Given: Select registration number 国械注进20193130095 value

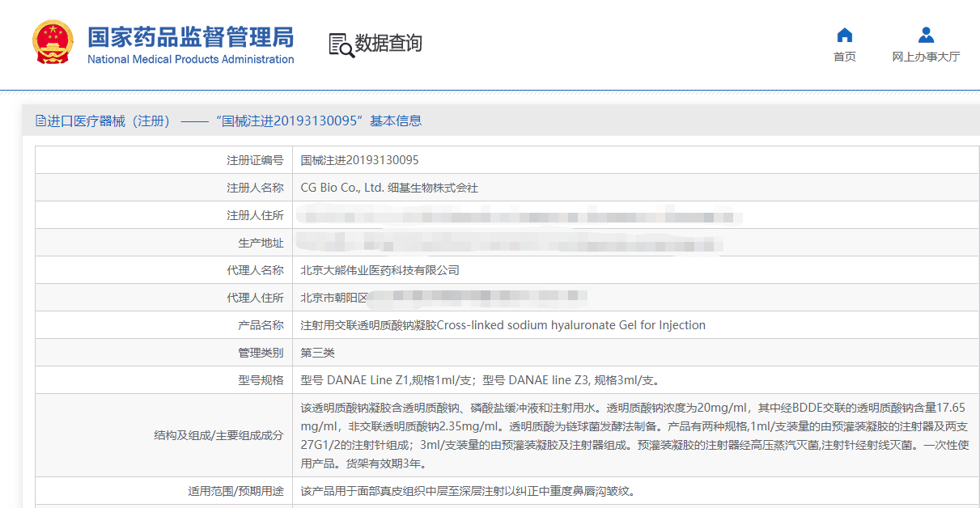Looking at the screenshot, I should tap(360, 160).
